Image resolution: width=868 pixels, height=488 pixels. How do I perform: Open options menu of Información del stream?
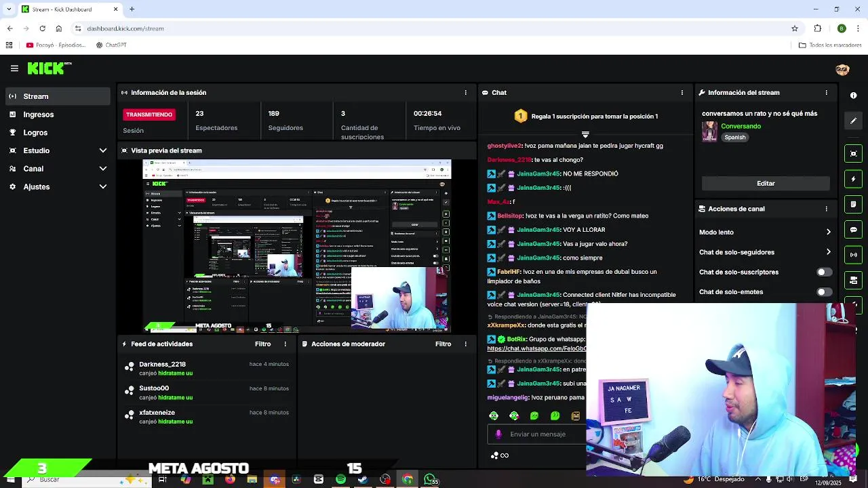tap(826, 92)
